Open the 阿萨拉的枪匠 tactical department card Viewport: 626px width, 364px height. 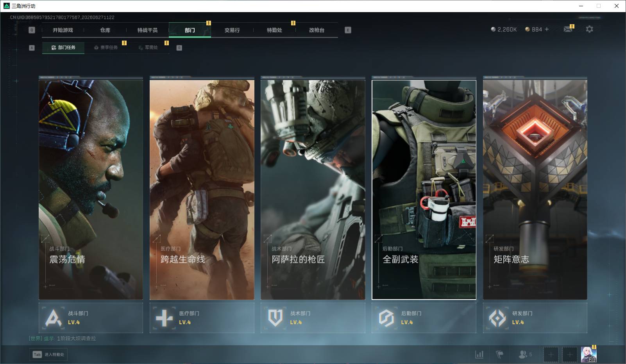pos(313,190)
